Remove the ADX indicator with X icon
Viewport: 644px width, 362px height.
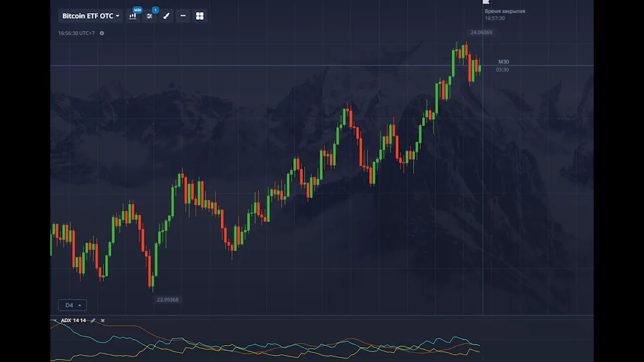tap(103, 320)
